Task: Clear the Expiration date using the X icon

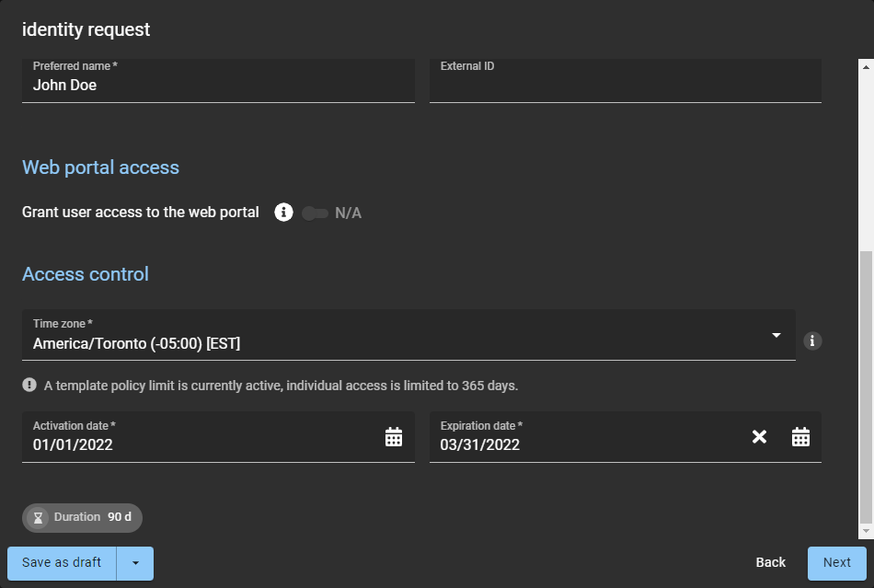Action: [x=759, y=436]
